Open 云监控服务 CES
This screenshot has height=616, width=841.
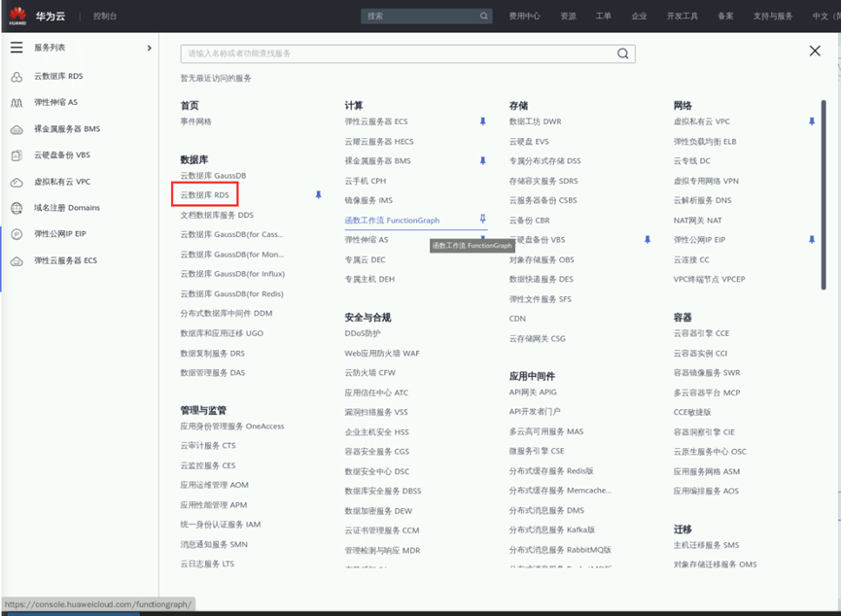click(x=207, y=465)
